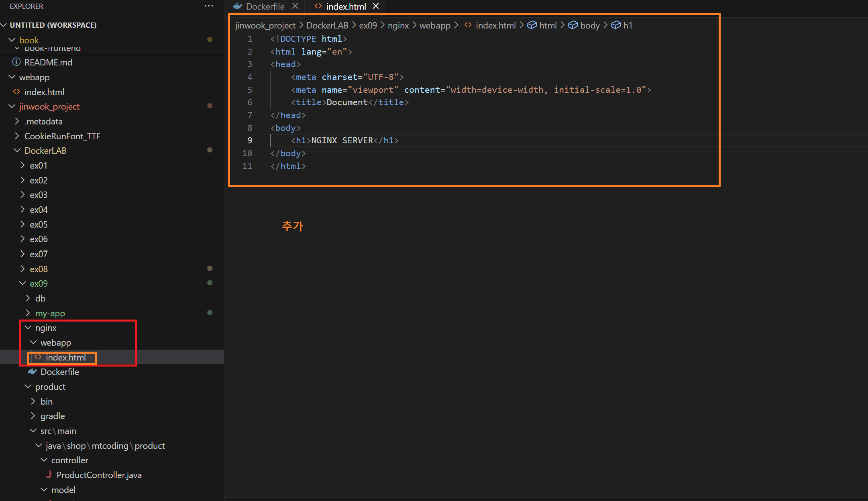Viewport: 868px width, 501px height.
Task: Click body symbol icon in breadcrumb
Action: [x=573, y=25]
